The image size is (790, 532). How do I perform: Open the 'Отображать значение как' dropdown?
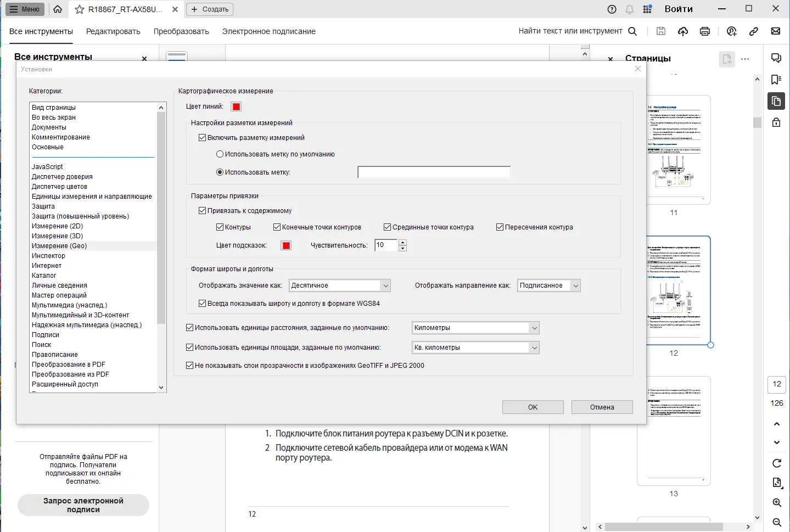tap(386, 285)
